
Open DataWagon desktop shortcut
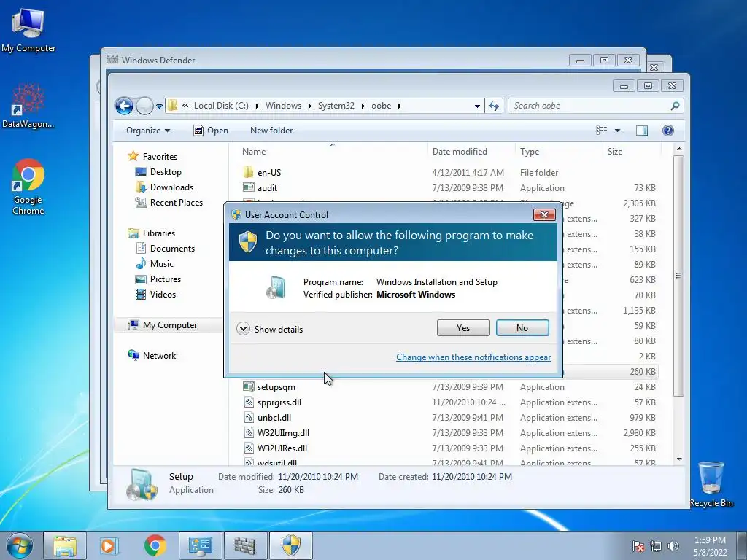tap(28, 106)
